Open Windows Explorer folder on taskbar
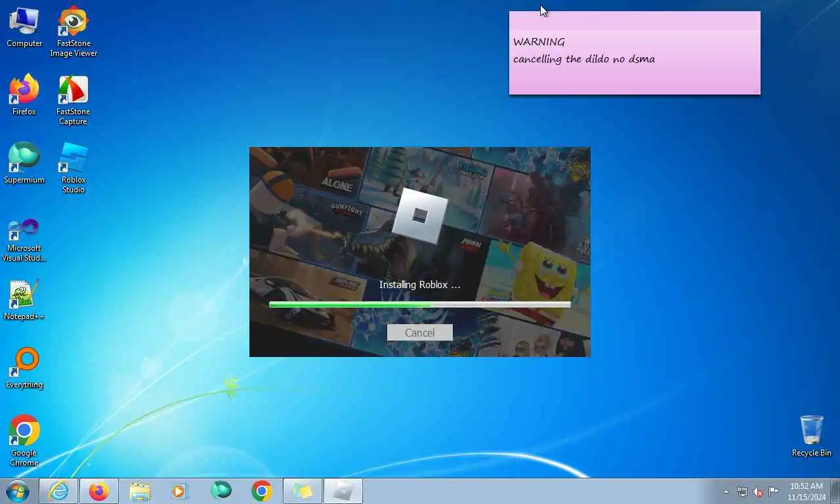840x504 pixels. [140, 491]
